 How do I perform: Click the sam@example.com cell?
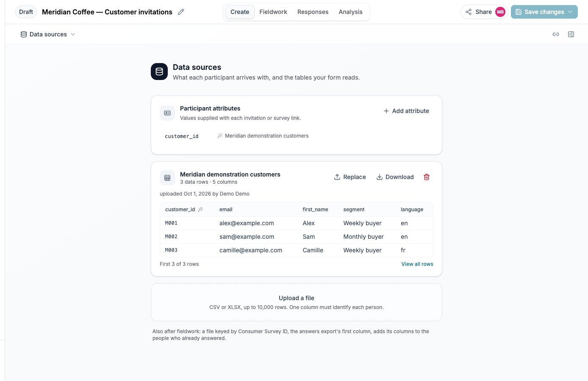coord(247,237)
